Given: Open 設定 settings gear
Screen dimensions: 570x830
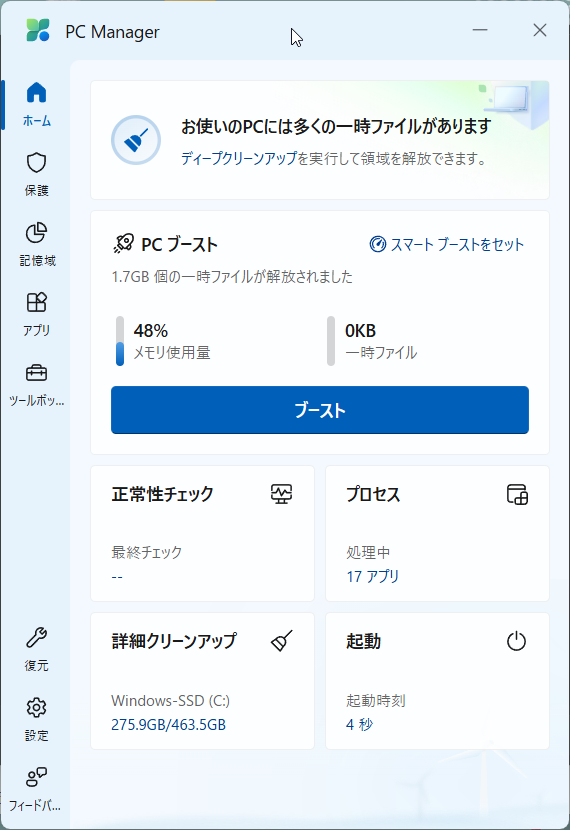Looking at the screenshot, I should [37, 719].
